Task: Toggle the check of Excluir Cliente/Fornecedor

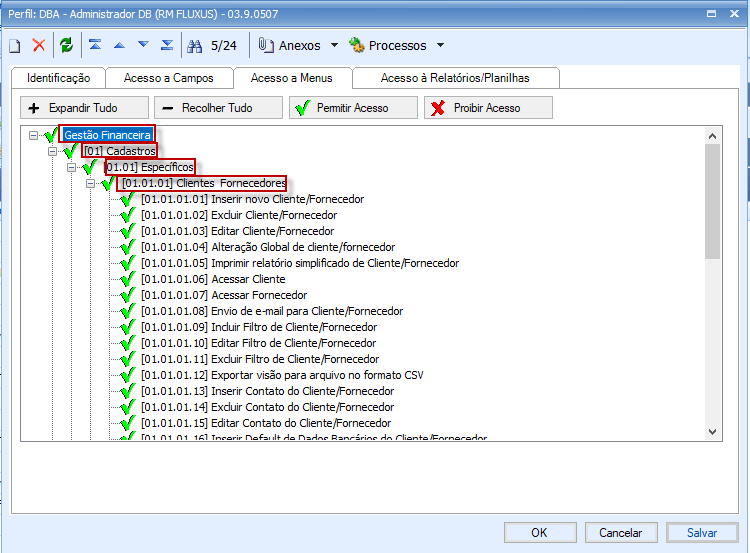Action: 127,215
